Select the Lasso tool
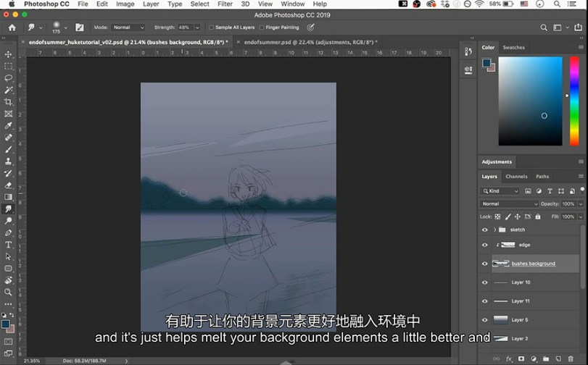This screenshot has height=365, width=588. [x=8, y=78]
